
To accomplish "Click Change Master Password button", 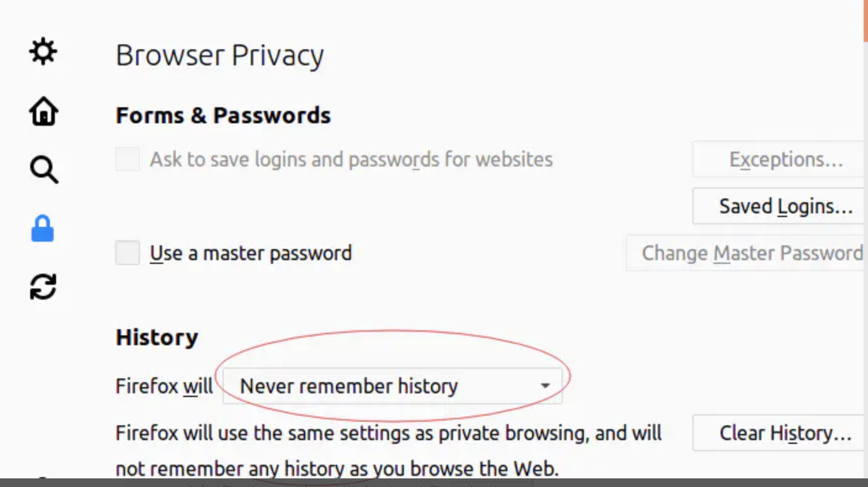I will (x=746, y=253).
